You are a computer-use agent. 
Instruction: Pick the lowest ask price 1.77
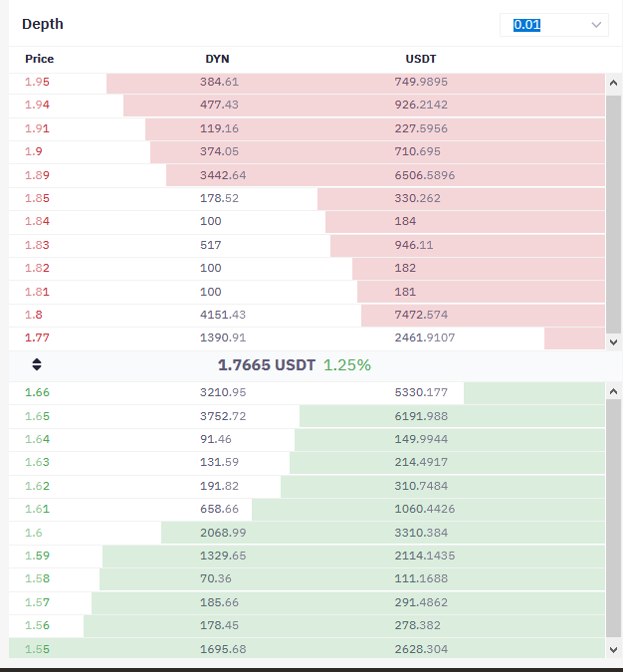[37, 337]
